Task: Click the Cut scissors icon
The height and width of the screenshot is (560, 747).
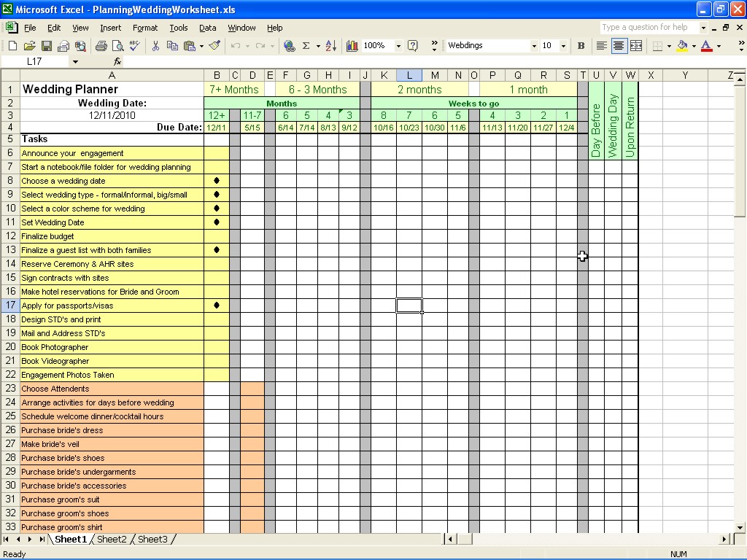Action: coord(155,46)
